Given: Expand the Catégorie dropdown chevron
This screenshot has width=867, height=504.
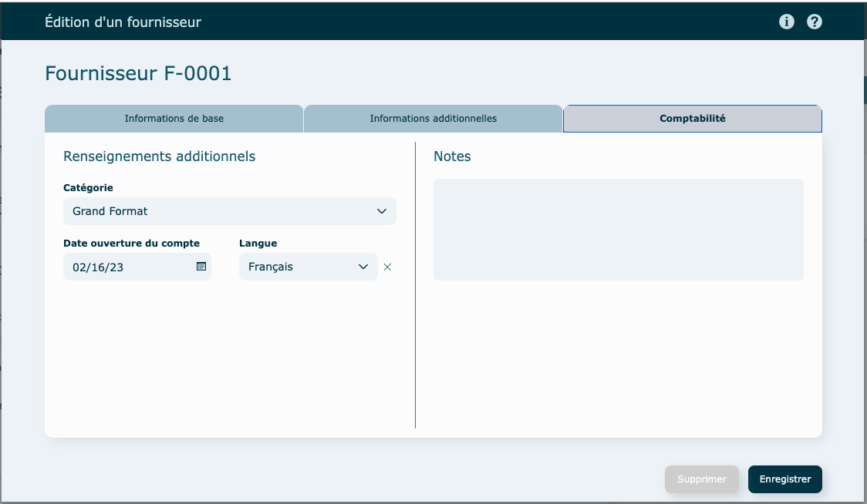Looking at the screenshot, I should (x=381, y=211).
